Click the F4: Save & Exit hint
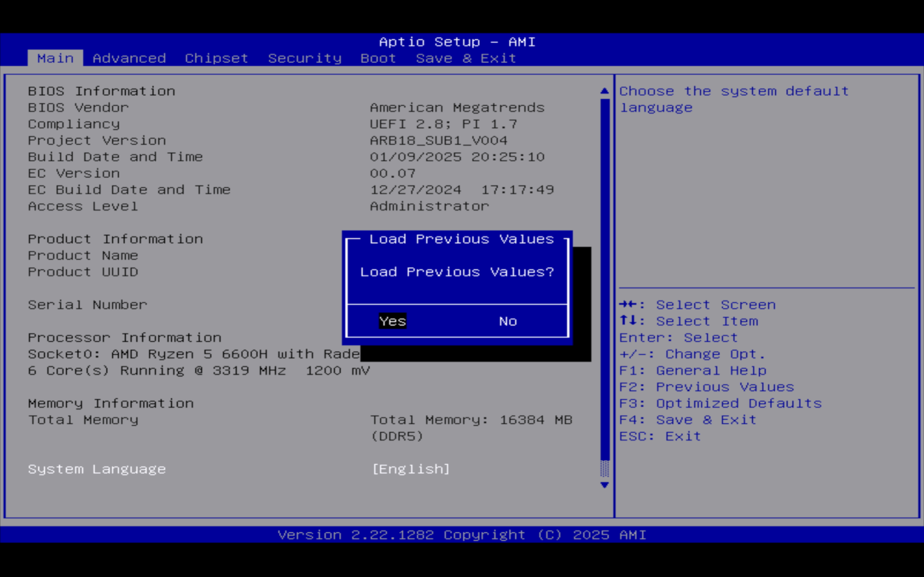Viewport: 924px width, 577px height. point(688,420)
